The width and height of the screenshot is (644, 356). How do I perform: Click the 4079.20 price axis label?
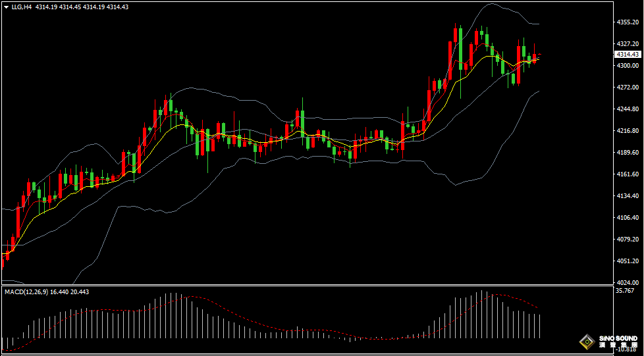click(x=627, y=240)
